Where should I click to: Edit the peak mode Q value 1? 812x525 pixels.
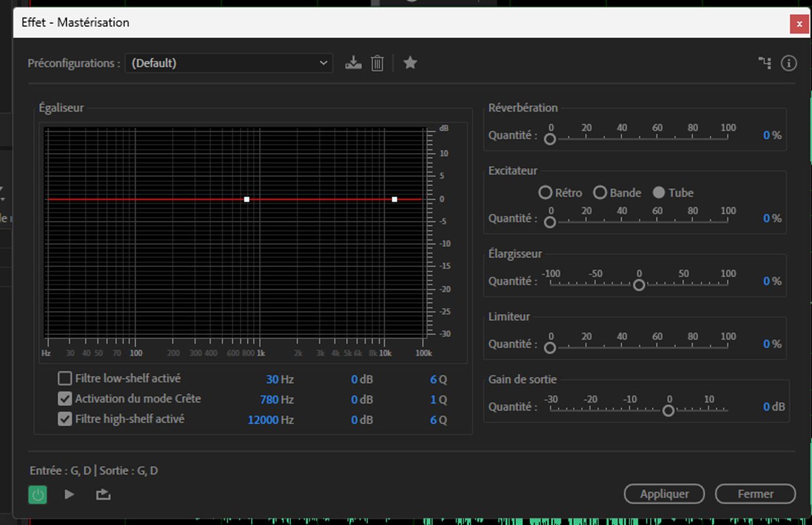[433, 399]
